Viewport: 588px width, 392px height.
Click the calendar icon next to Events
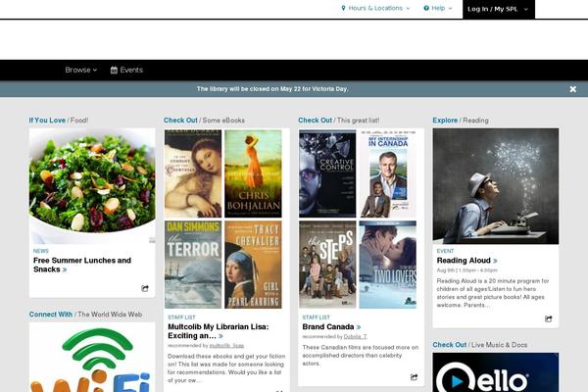coord(114,71)
